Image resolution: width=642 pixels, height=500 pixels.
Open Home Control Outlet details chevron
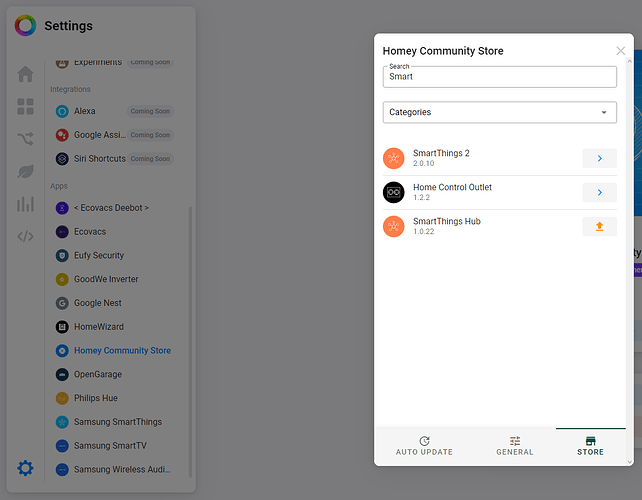coord(599,192)
